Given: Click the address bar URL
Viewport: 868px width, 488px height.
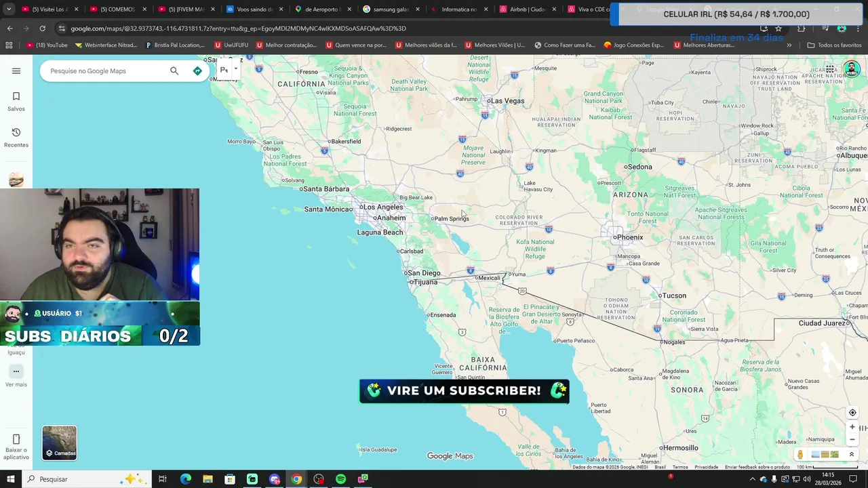Looking at the screenshot, I should 238,28.
